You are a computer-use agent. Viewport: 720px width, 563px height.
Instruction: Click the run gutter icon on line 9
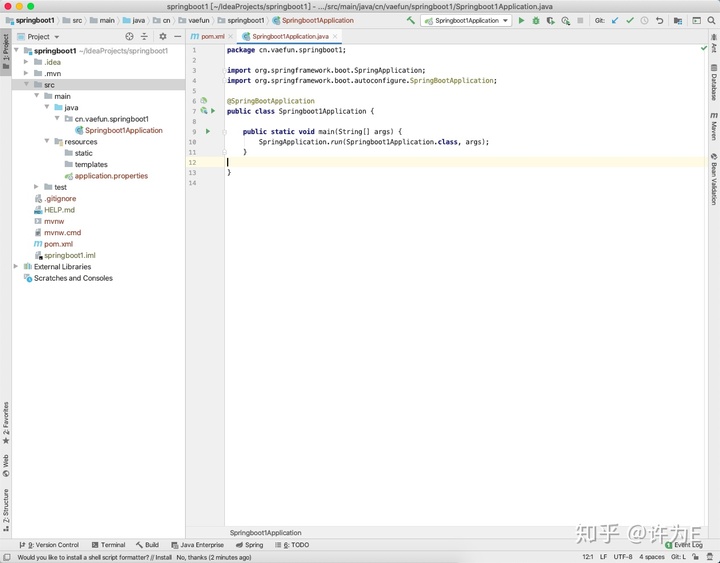coord(208,131)
